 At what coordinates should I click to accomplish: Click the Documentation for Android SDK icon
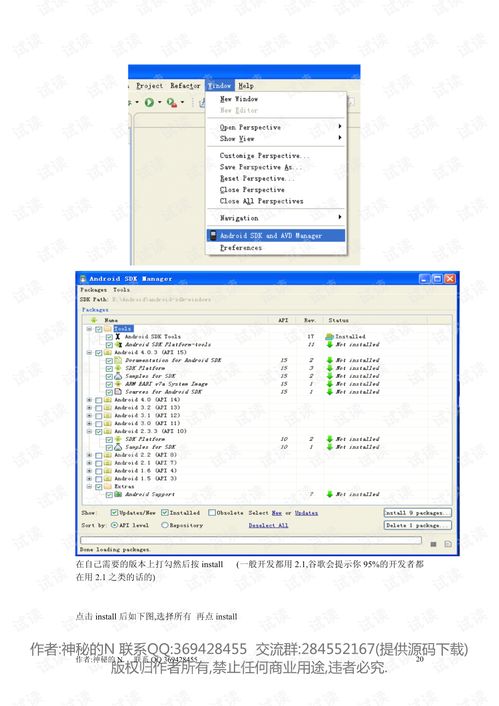[x=118, y=360]
